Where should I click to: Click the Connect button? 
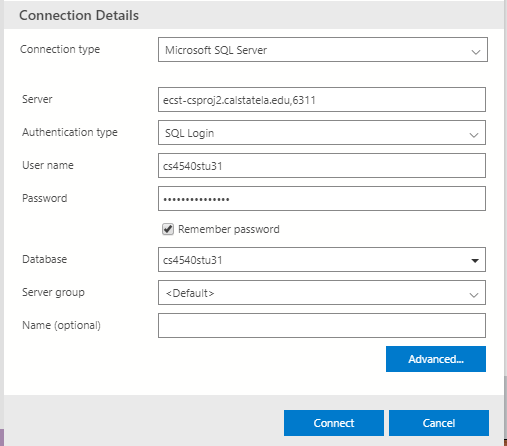(334, 423)
